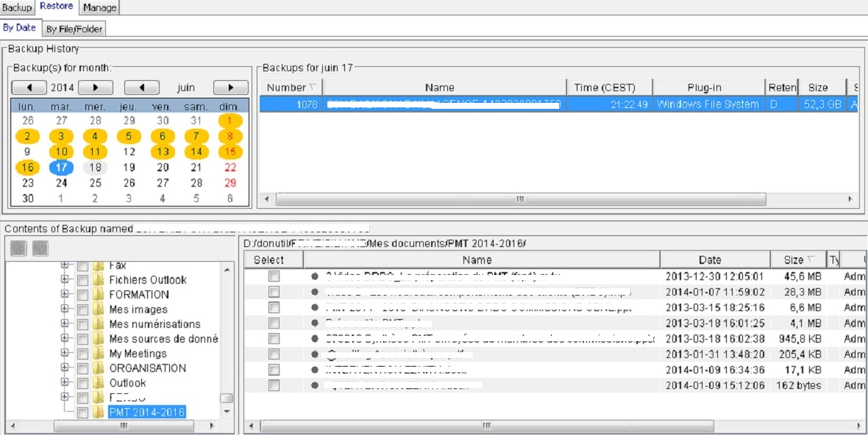Tick the Select checkbox of the first file row
868x436 pixels.
tap(274, 276)
